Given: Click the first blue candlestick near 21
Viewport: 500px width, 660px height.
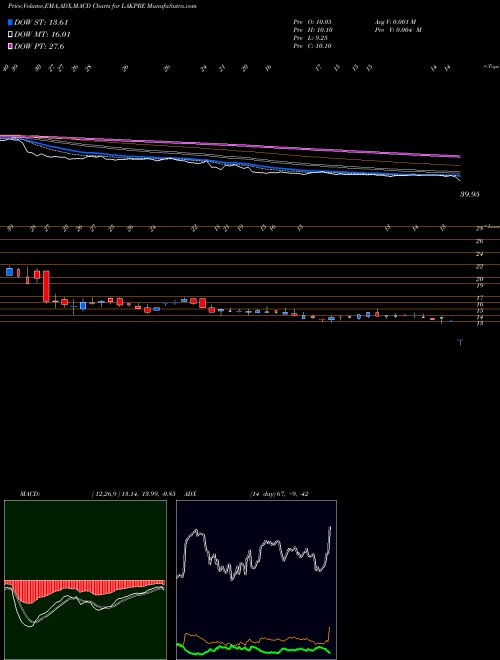Looking at the screenshot, I should click(x=10, y=271).
